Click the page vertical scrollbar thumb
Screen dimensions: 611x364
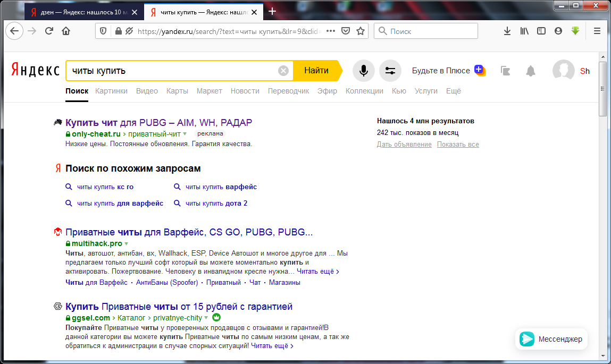pyautogui.click(x=603, y=89)
